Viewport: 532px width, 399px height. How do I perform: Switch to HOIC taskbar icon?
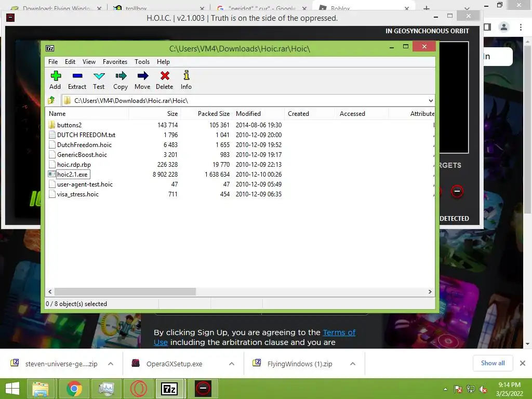tap(203, 389)
